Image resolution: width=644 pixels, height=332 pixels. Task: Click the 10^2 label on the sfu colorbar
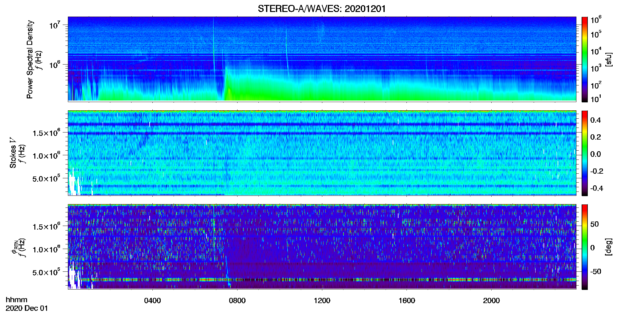[596, 85]
